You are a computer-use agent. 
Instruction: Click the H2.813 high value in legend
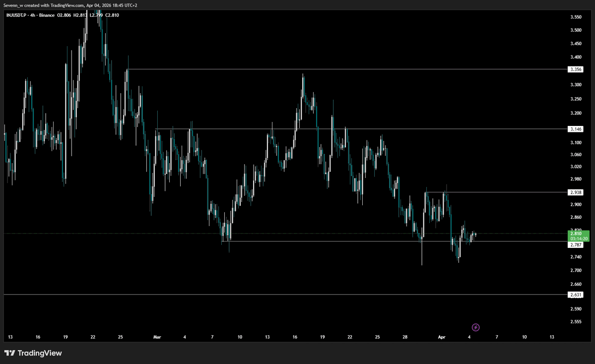(x=80, y=15)
